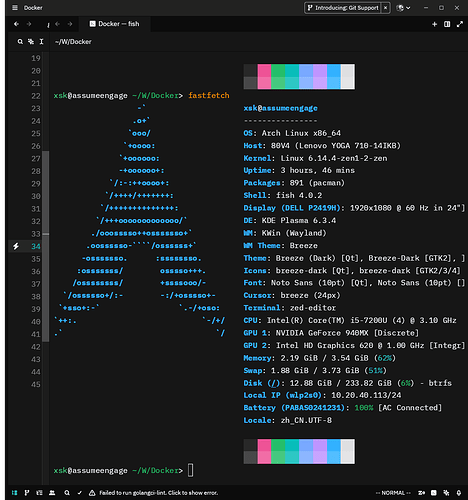The image size is (468, 500).
Task: Toggle the selections menu cursor icon
Action: pos(41,42)
